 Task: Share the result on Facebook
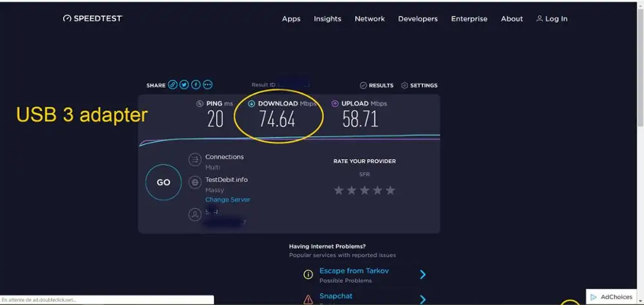click(x=196, y=85)
